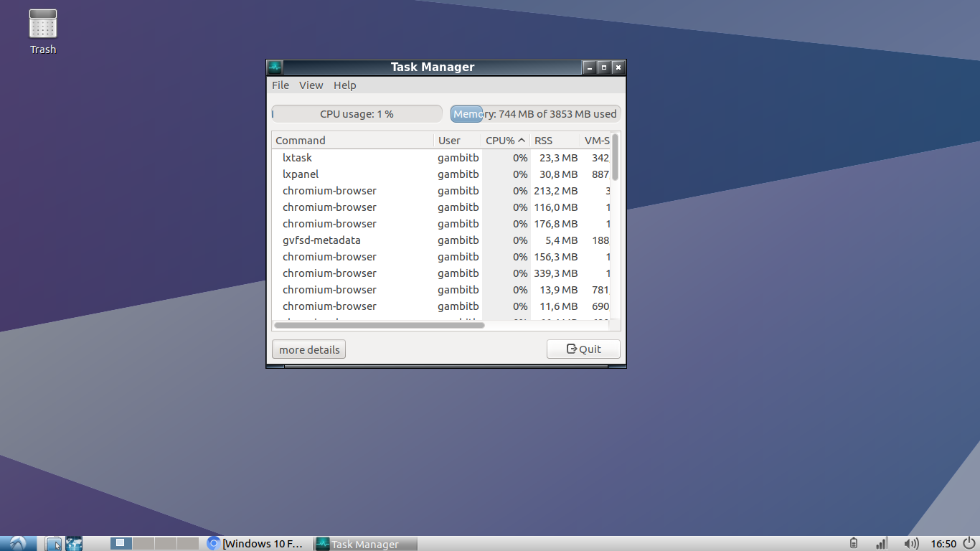Click the power logout icon in panel

tap(969, 543)
